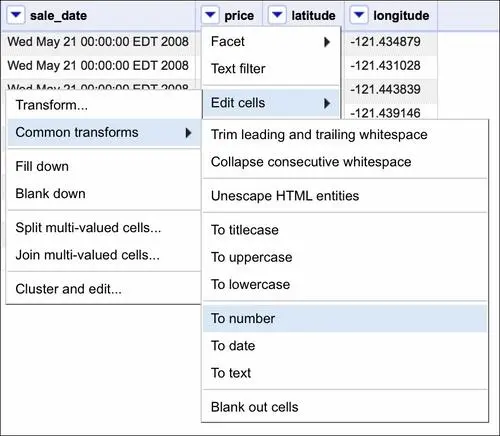Expand Common transforms submenu

coord(104,132)
